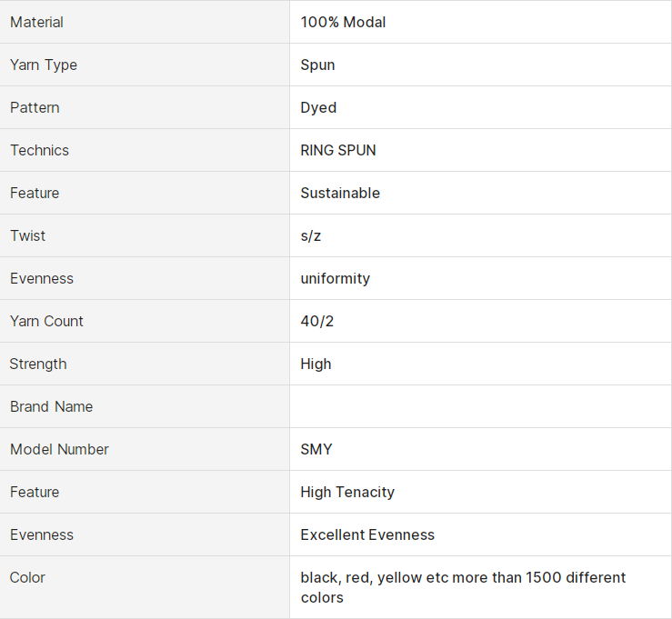Select the Dyed value cell
Screen dimensions: 672x619
(480, 107)
